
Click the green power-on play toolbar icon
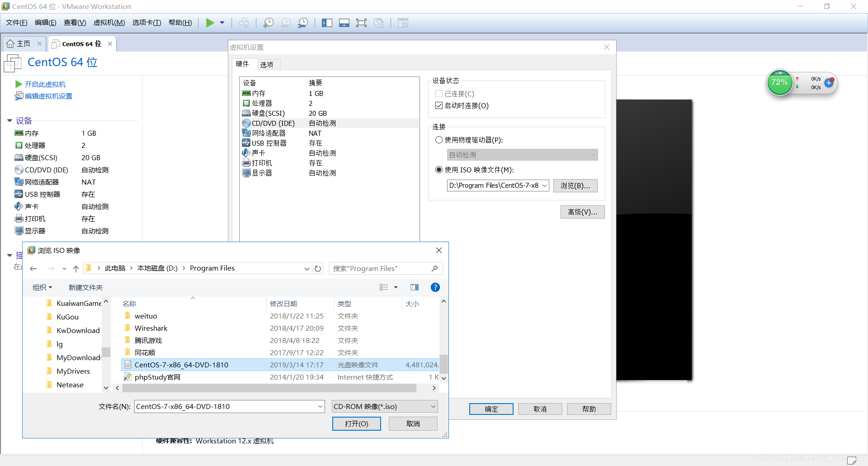pos(210,23)
